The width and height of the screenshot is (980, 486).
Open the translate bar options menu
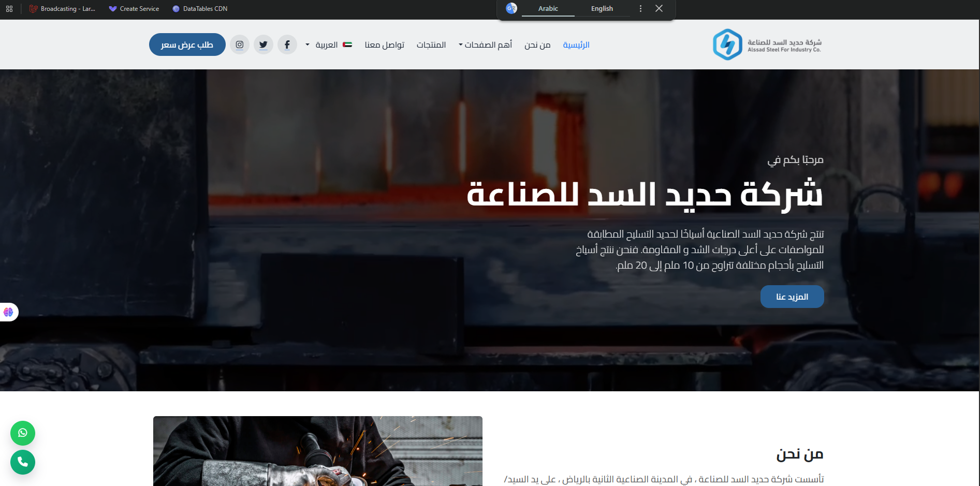coord(640,8)
